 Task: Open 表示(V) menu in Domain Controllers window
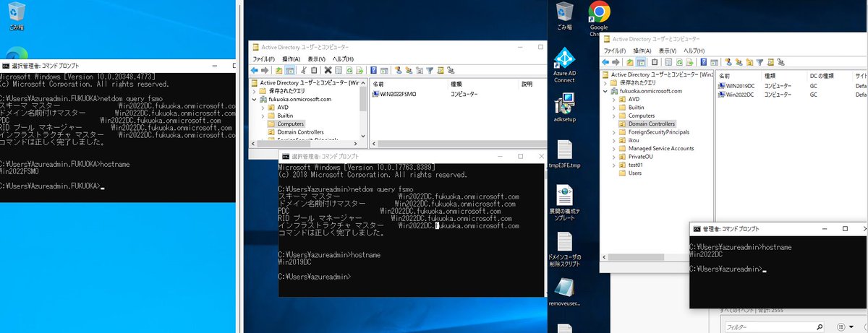pyautogui.click(x=667, y=51)
